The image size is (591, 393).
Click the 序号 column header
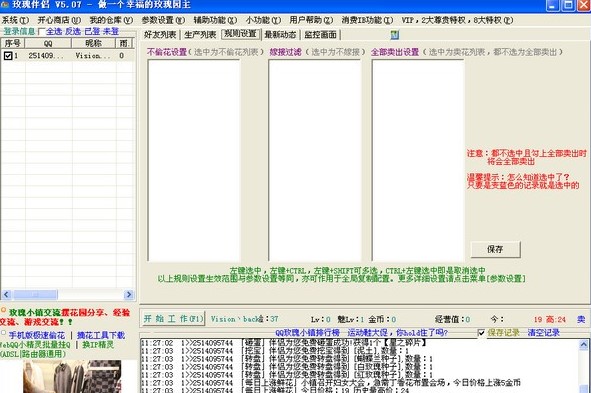[x=13, y=43]
